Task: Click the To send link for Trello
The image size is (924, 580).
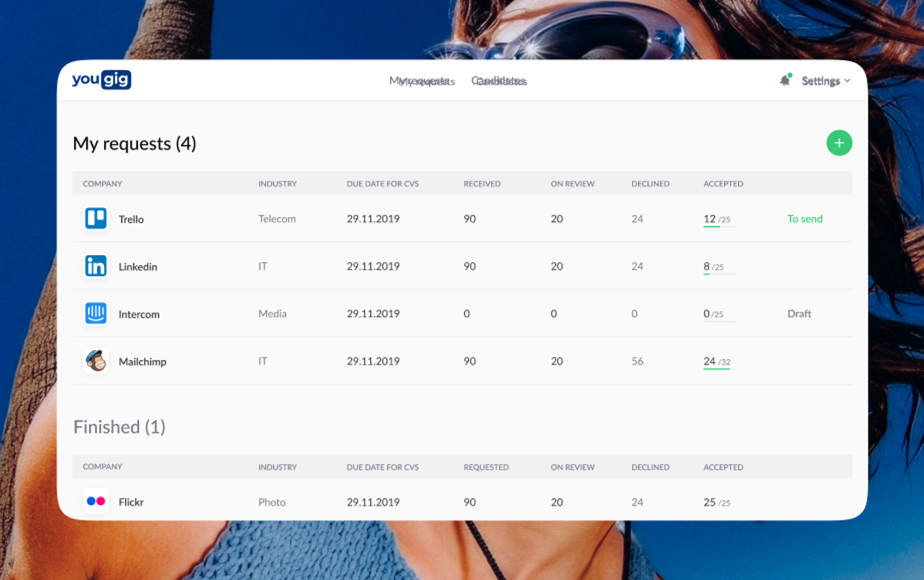Action: pos(805,219)
